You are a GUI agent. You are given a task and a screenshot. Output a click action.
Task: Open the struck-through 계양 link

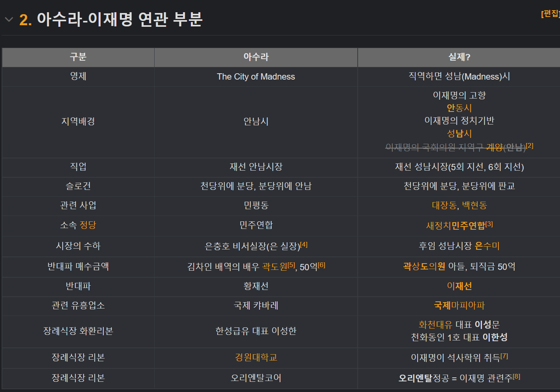(494, 147)
